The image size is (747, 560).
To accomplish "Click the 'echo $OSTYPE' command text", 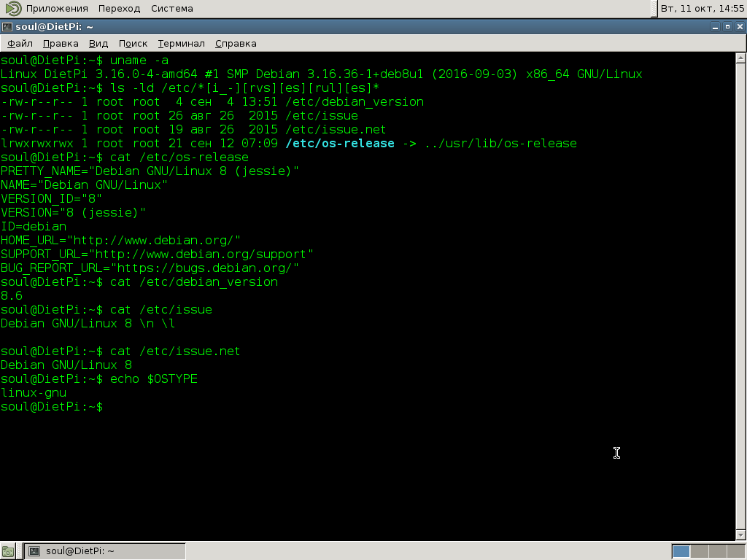I will (154, 379).
